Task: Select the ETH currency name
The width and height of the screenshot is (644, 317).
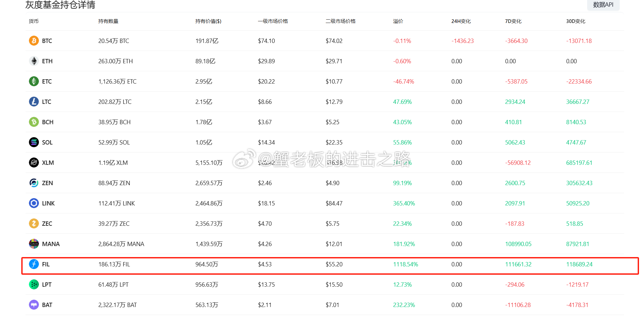Action: (x=47, y=61)
